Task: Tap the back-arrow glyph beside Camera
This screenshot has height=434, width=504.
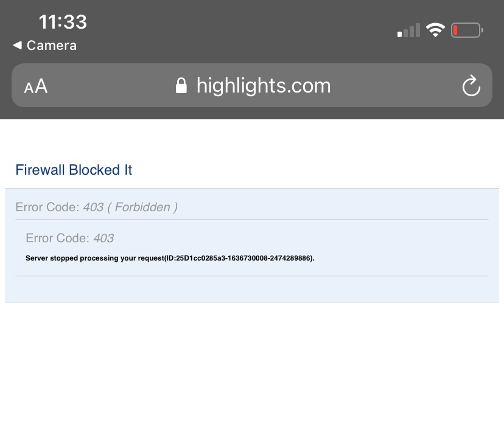Action: click(x=16, y=45)
